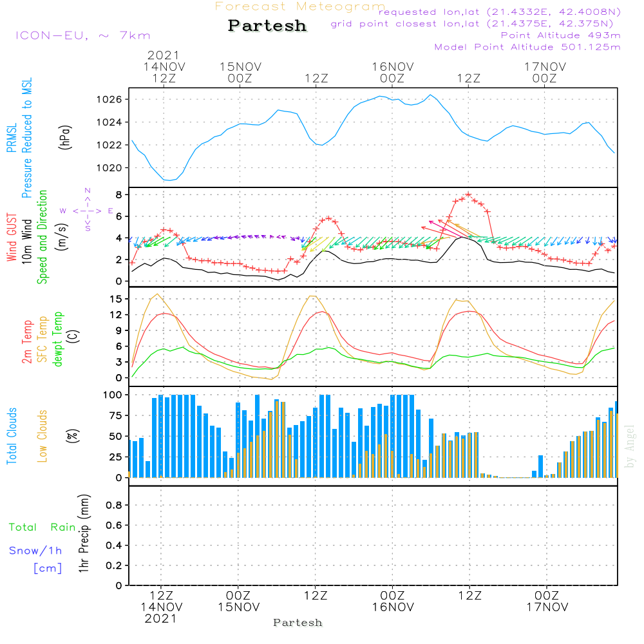Click the pressure minimum point near 1019 hPa
644x644 pixels.
click(x=169, y=180)
